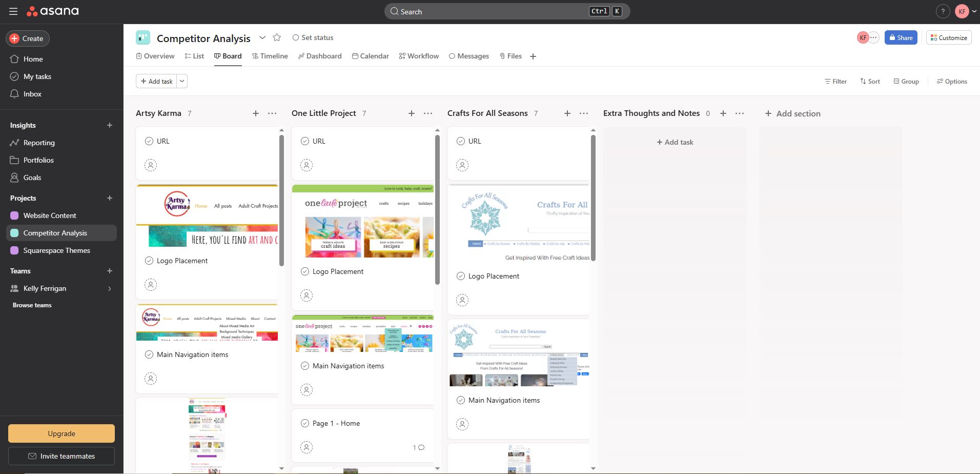Open the help question mark icon

coord(943,11)
